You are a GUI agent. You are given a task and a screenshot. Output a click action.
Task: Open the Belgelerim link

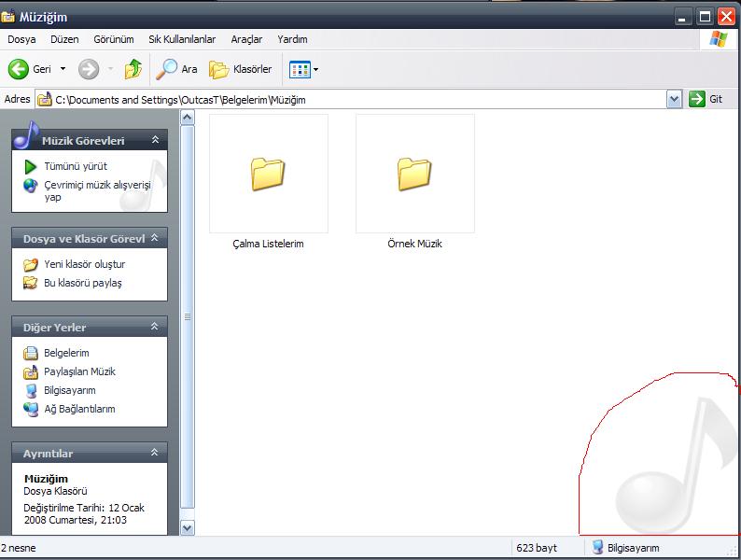[66, 353]
